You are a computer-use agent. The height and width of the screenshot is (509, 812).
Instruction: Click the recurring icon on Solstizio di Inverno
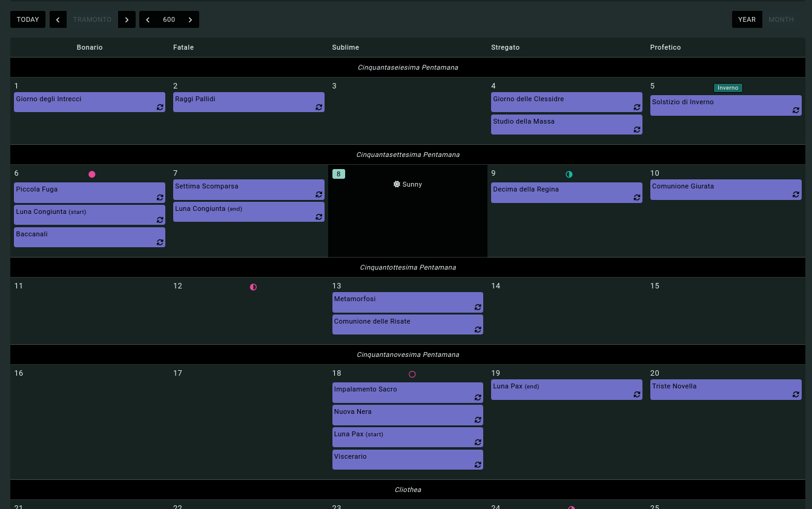click(796, 110)
